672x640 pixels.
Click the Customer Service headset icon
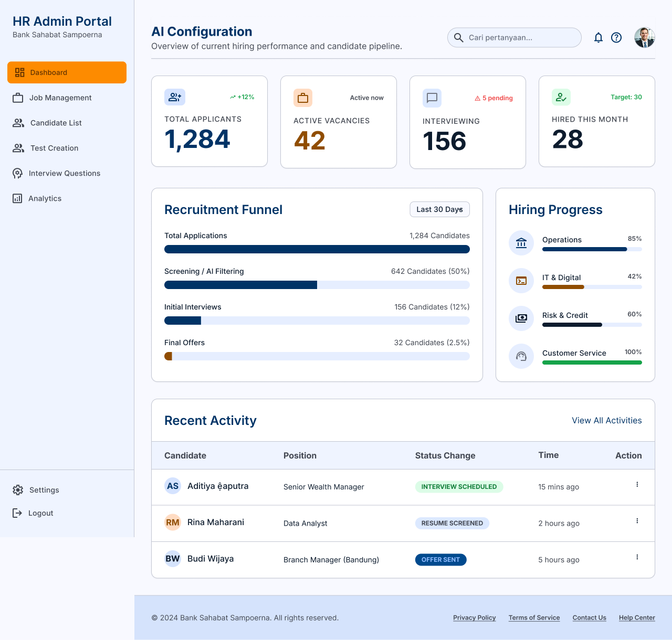tap(521, 356)
